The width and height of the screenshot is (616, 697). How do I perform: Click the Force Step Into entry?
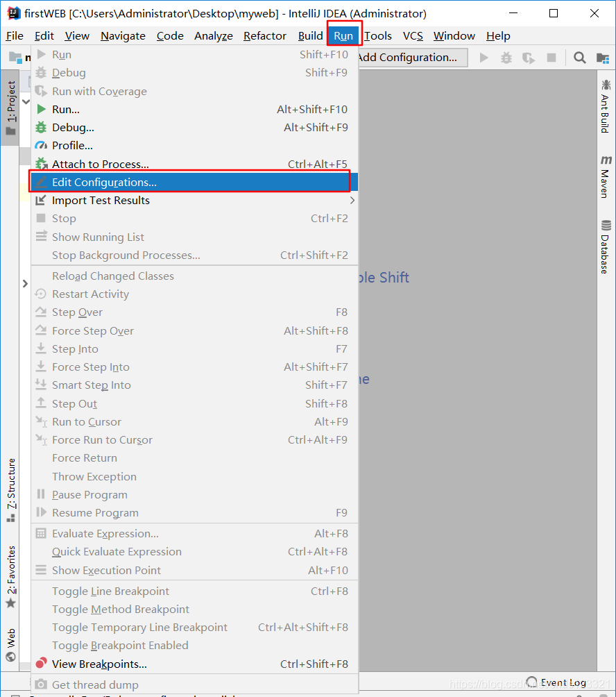pos(194,367)
